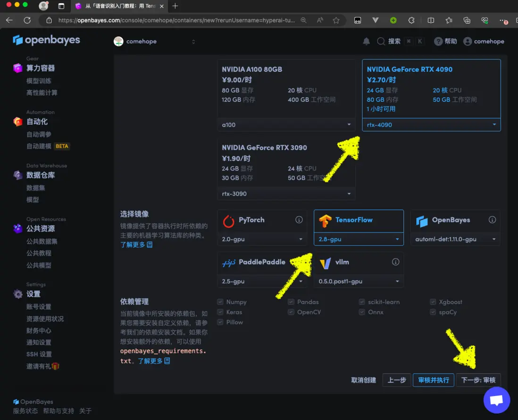Toggle the Xgboost checkbox
This screenshot has height=420, width=518.
(x=433, y=302)
